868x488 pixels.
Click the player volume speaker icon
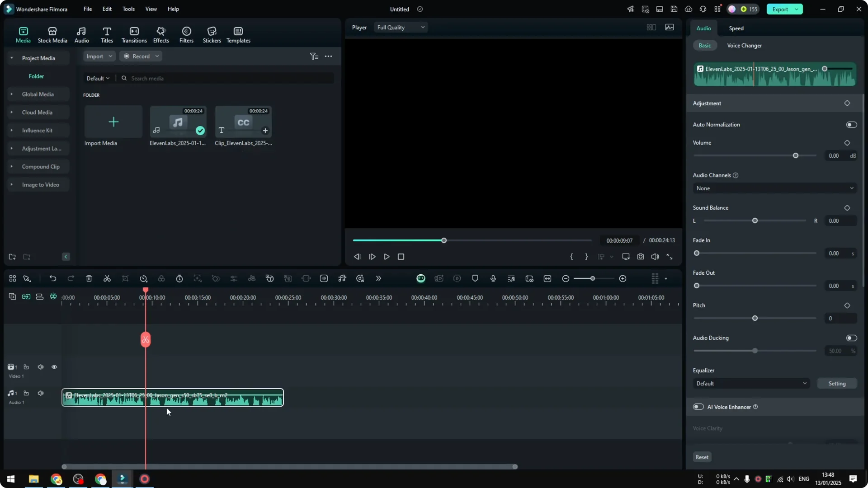click(655, 257)
